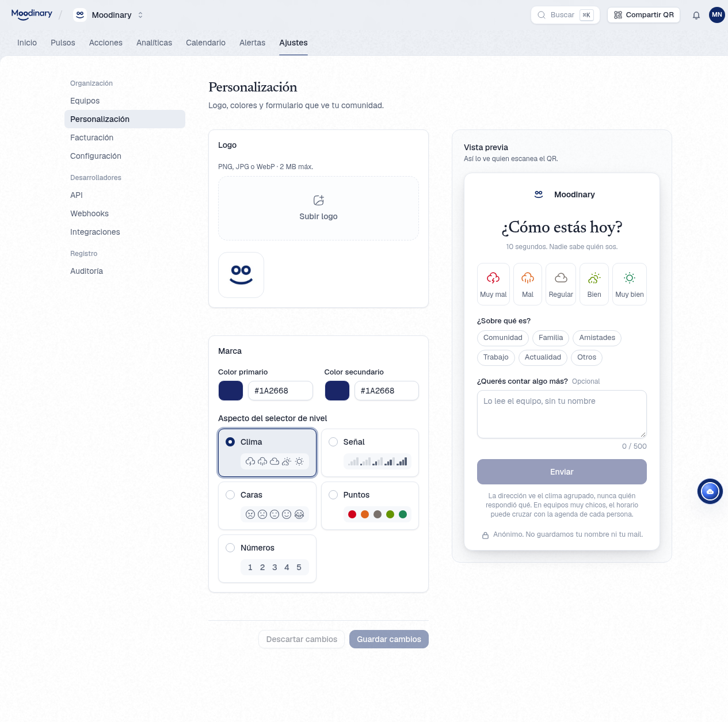Select the Regular cloud mood
728x722 pixels.
click(x=561, y=284)
